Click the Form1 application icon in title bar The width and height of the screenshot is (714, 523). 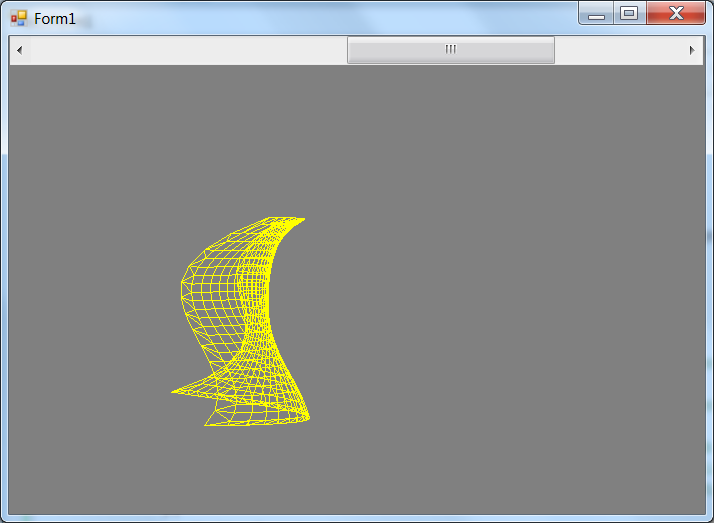click(19, 18)
